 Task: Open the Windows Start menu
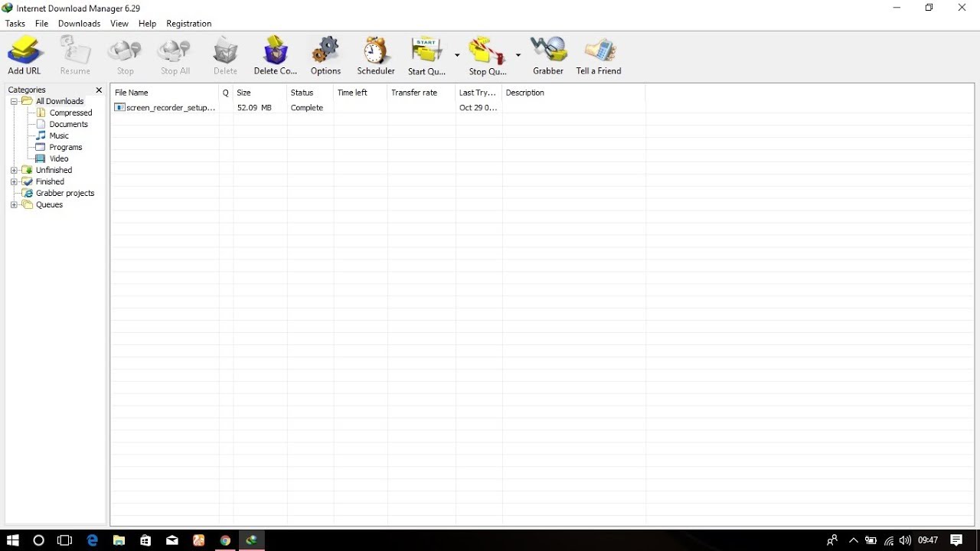12,540
